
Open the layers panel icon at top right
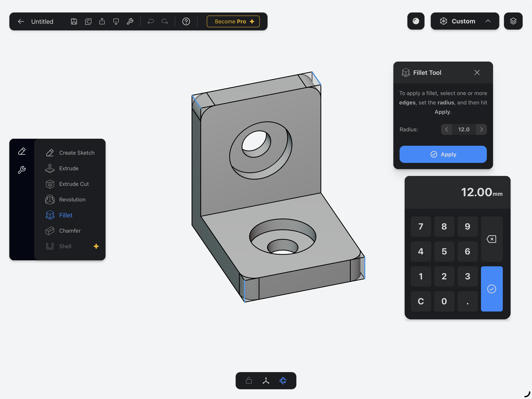(x=513, y=21)
